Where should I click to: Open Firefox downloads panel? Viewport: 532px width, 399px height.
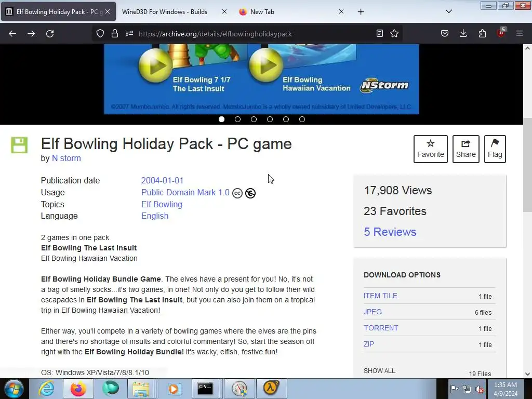pyautogui.click(x=463, y=34)
